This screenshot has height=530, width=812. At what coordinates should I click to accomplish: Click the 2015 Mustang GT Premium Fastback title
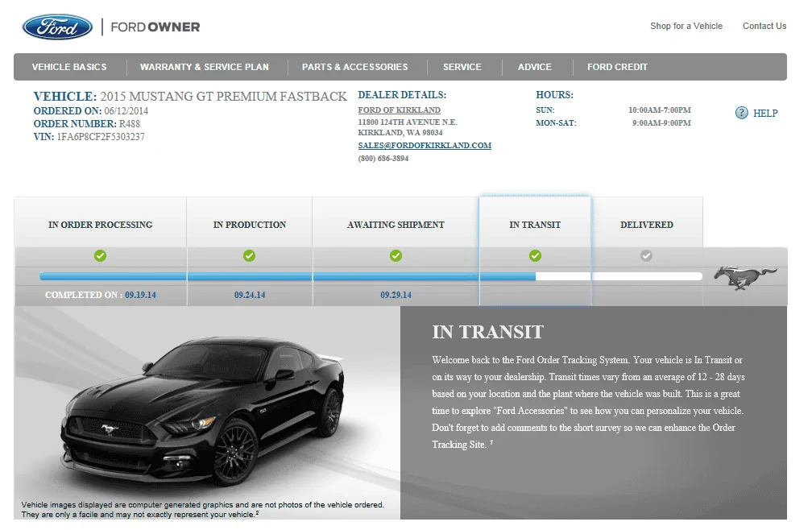(223, 97)
